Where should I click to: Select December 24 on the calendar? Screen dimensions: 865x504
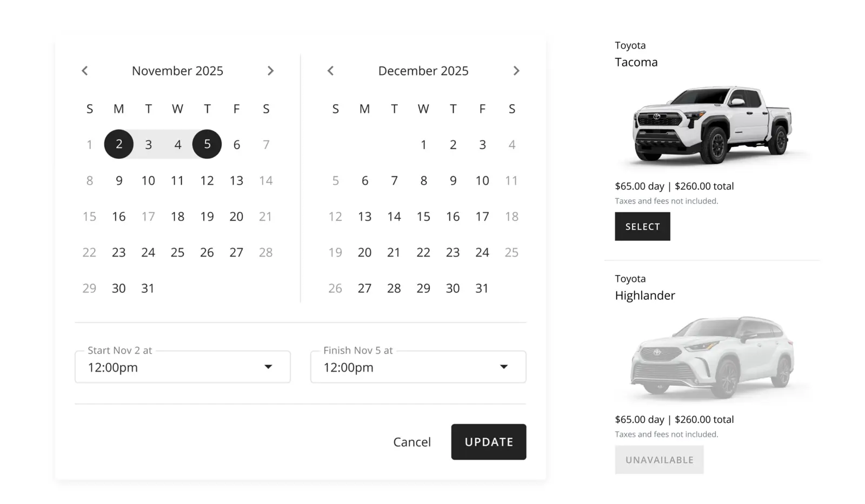point(482,252)
